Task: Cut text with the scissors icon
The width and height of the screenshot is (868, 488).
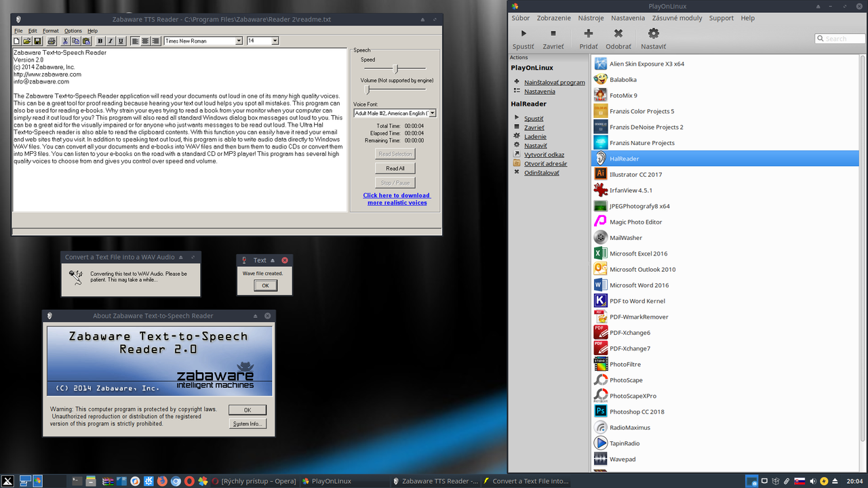Action: [65, 41]
